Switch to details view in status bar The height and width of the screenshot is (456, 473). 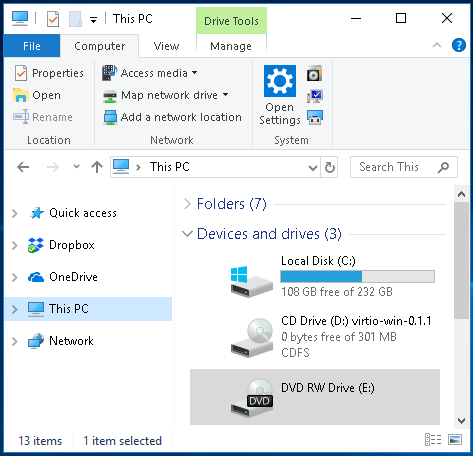[433, 440]
